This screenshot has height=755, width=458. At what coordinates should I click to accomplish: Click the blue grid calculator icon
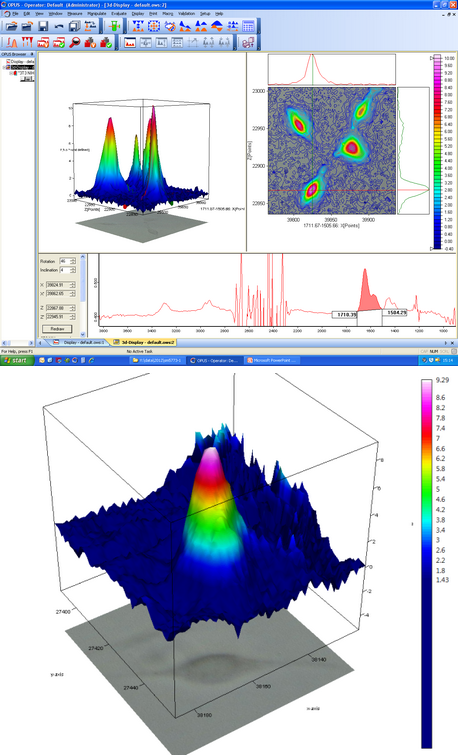(x=249, y=26)
